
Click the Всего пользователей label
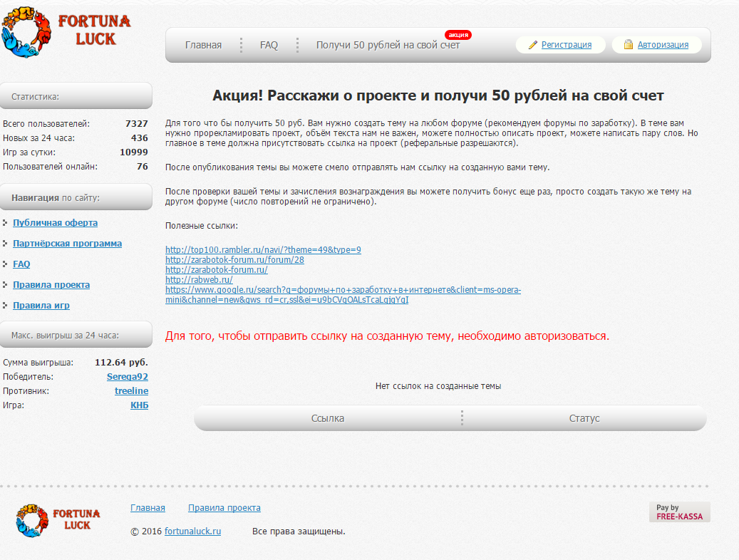coord(46,124)
